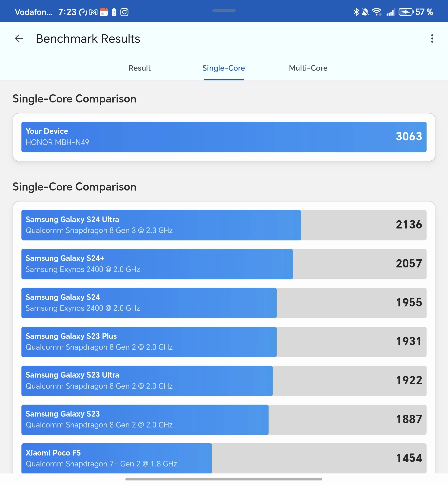Screen dimensions: 448x485
Task: Open the three-dot overflow menu
Action: click(432, 39)
